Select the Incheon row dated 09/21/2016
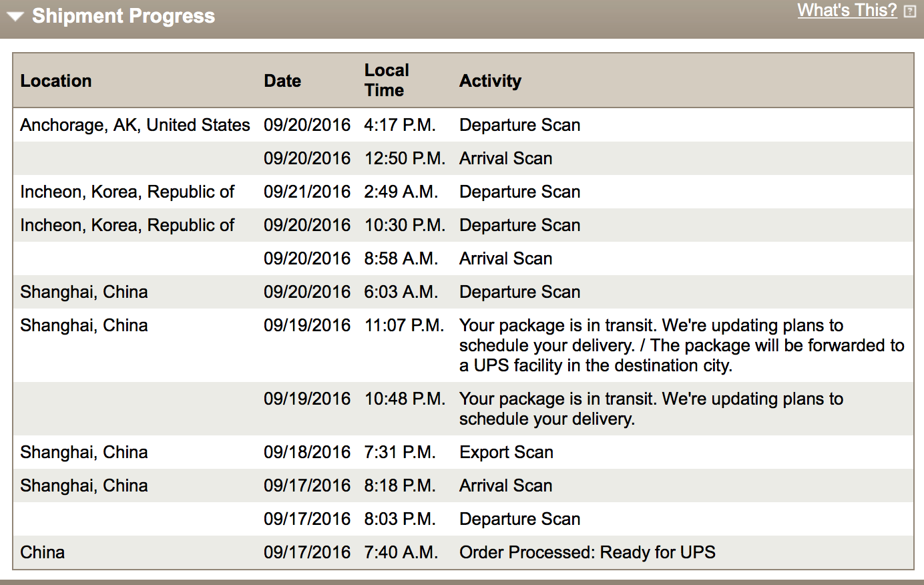This screenshot has width=924, height=585. [x=463, y=192]
